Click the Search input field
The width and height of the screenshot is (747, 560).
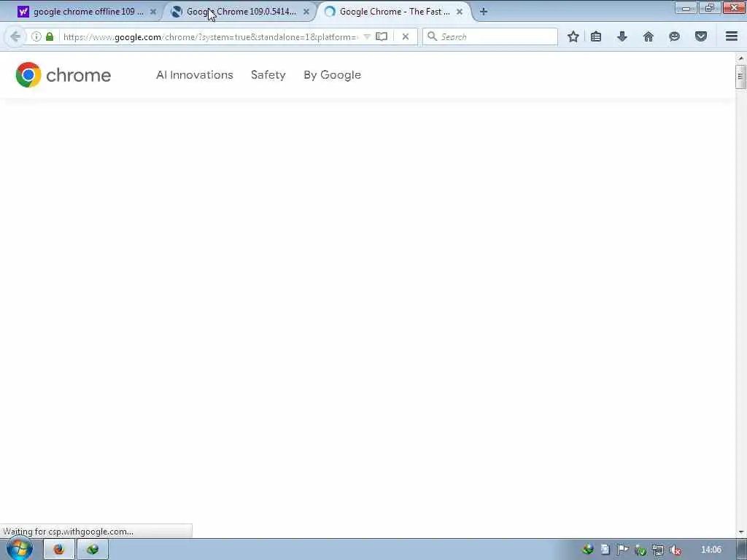490,36
